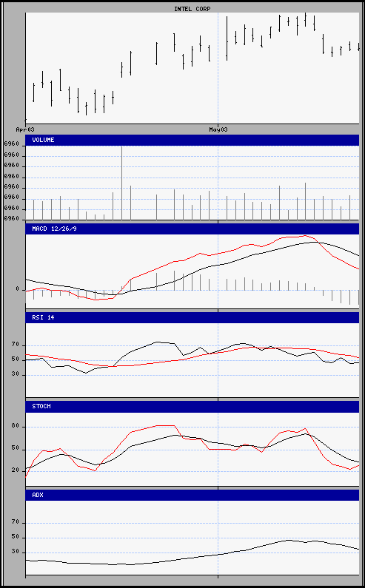Select the 20 level label in STOCH panel
Viewport: 365px width, 588px height.
click(x=16, y=470)
